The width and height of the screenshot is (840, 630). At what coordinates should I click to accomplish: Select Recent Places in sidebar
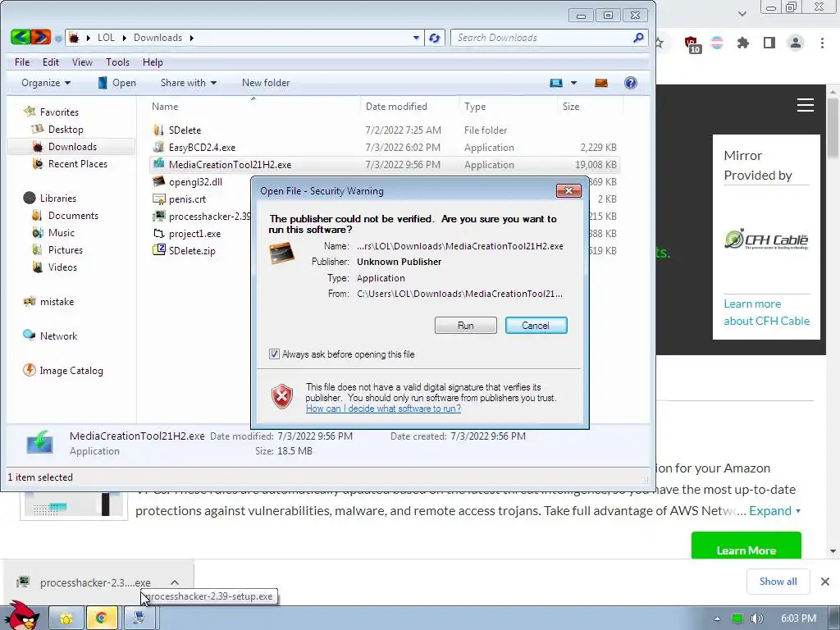coord(77,164)
